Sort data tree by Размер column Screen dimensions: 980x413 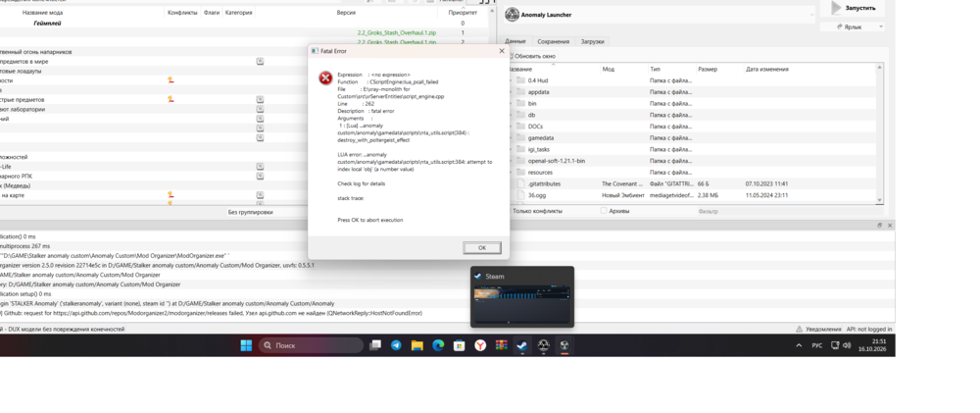708,69
